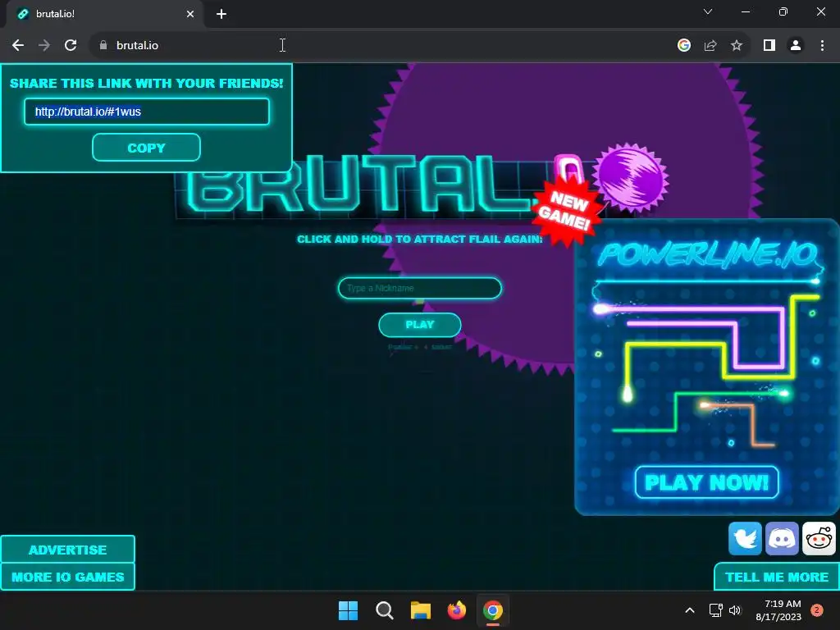Open the browser side panel

(769, 46)
